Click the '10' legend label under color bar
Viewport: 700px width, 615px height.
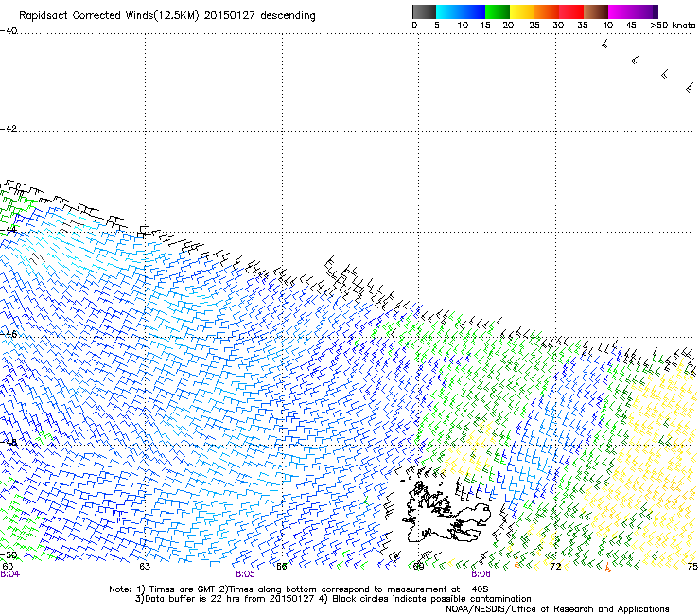tap(463, 26)
